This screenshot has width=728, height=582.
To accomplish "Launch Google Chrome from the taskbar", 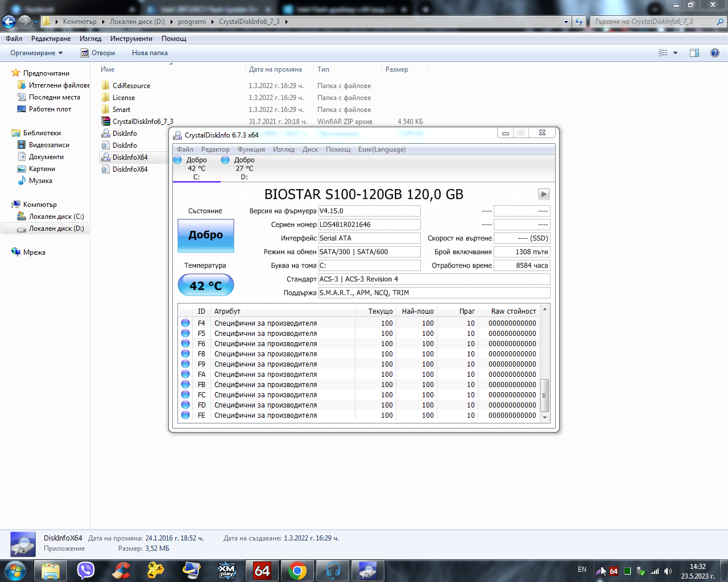I will (297, 570).
